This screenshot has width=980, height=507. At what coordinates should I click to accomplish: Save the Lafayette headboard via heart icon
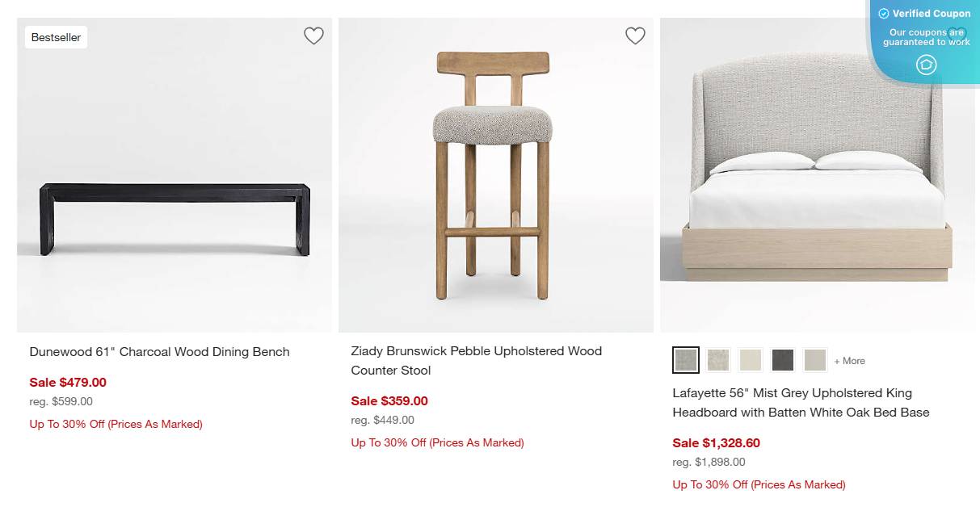957,36
